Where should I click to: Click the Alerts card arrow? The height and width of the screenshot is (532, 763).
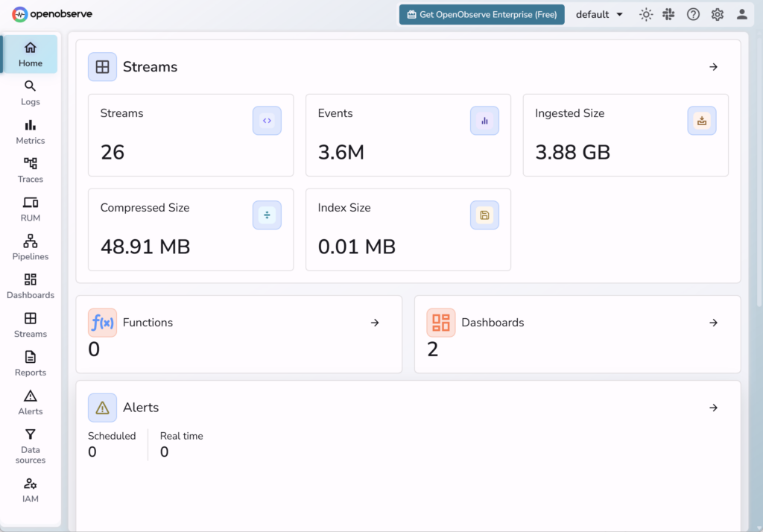[713, 408]
